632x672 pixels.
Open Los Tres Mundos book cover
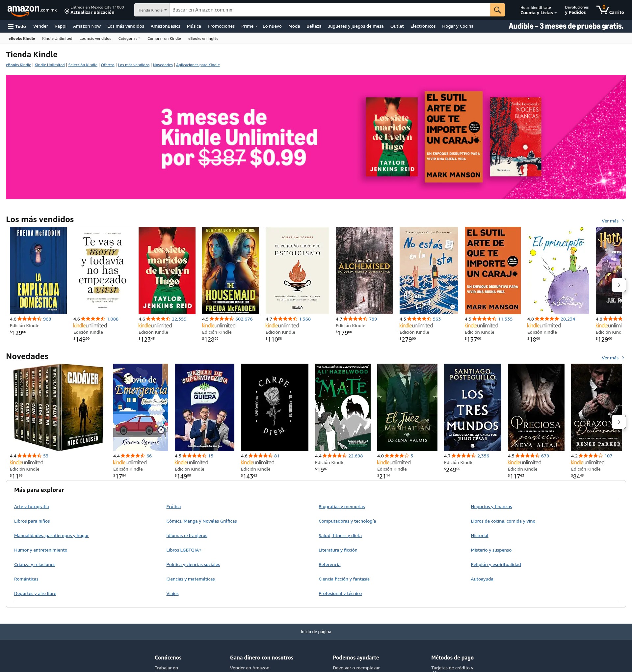(x=472, y=407)
